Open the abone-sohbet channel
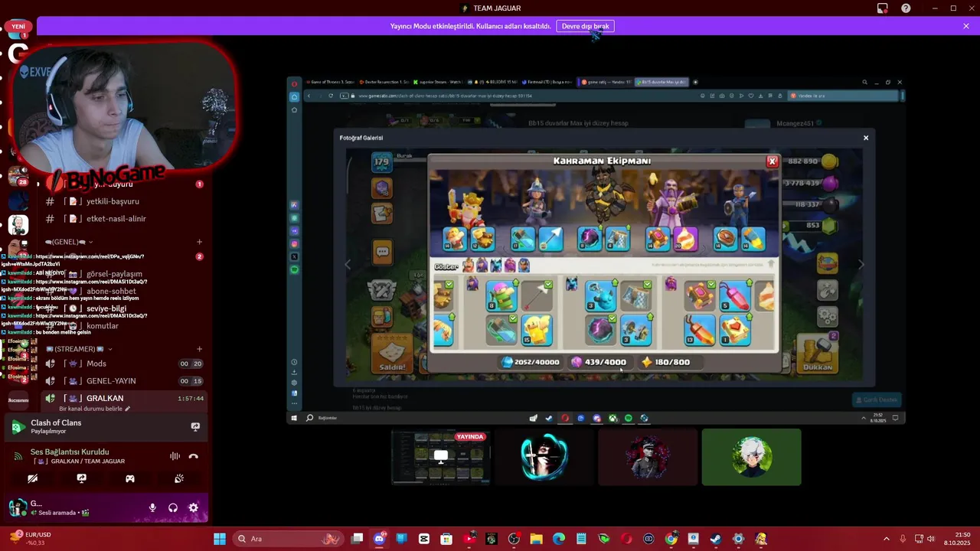Screen dimensions: 980x551 click(122, 291)
